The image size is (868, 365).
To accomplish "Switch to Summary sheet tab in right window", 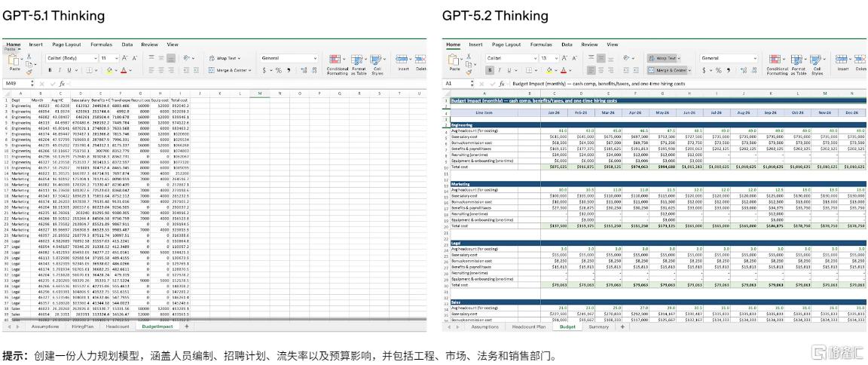I will (599, 327).
